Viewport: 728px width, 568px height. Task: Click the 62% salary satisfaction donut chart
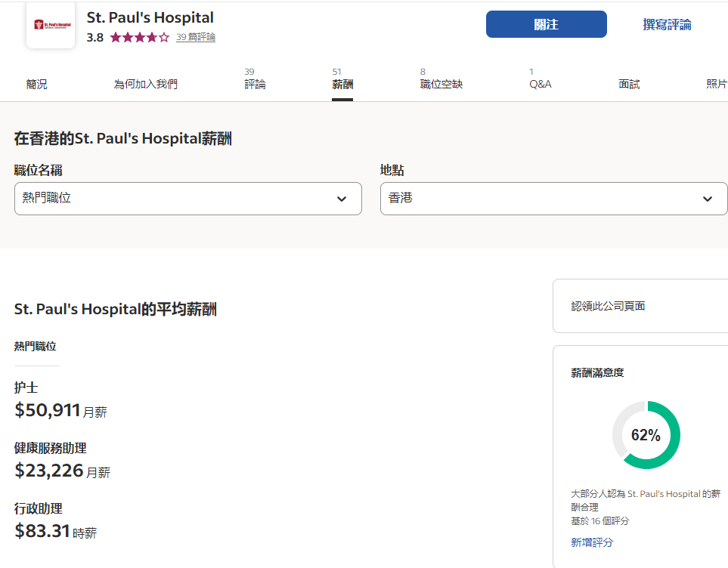click(646, 435)
